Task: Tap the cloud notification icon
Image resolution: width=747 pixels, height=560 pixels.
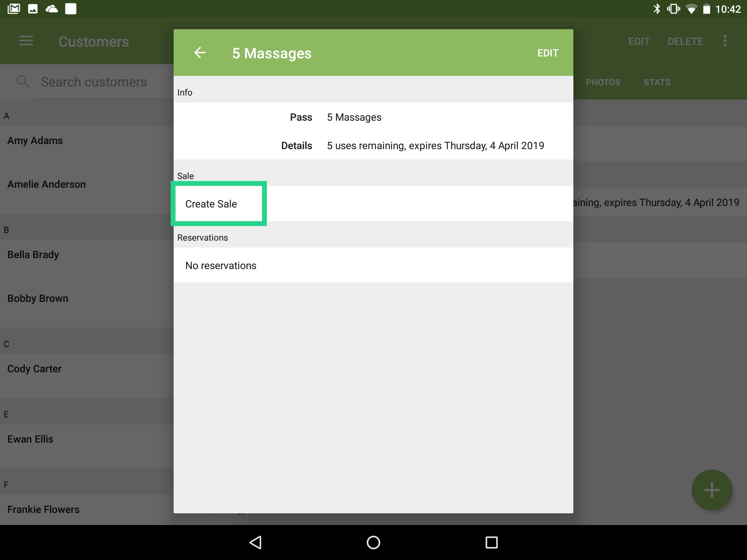Action: tap(52, 9)
